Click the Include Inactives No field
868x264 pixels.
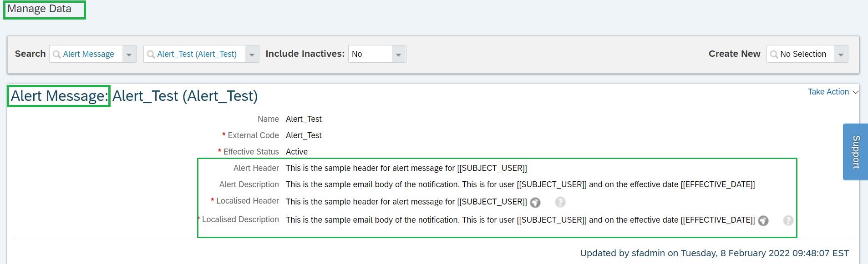377,54
